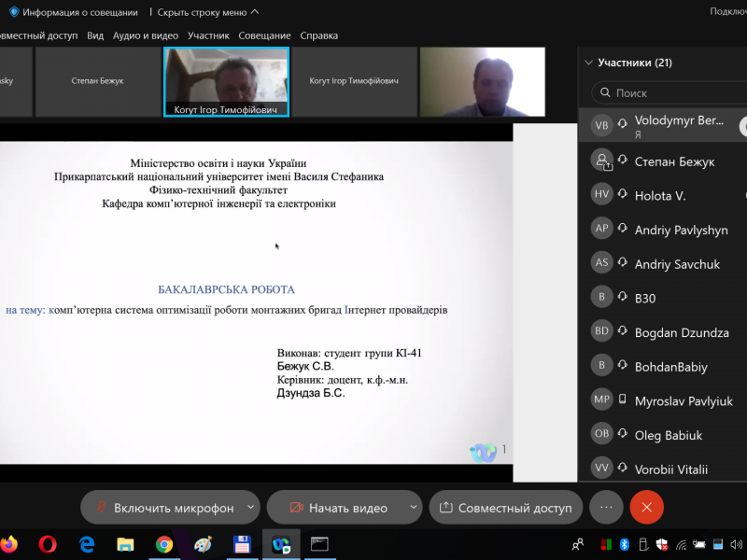Collapse the Участники (21) participants list
The height and width of the screenshot is (560, 747).
pos(588,63)
